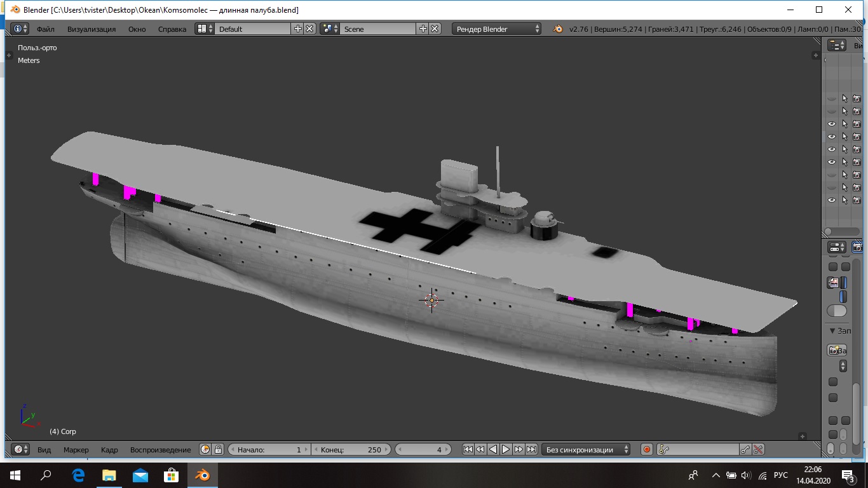
Task: Toggle the timeline lock time range icon
Action: [218, 449]
